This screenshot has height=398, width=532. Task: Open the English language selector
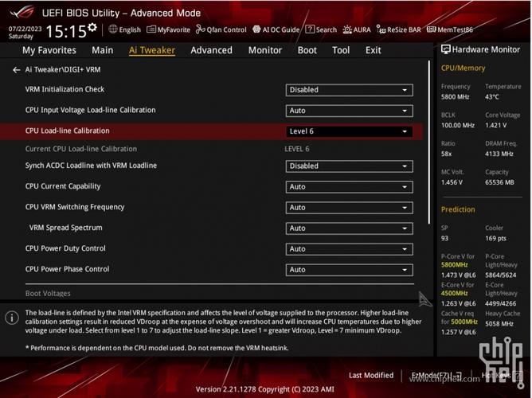(x=124, y=29)
